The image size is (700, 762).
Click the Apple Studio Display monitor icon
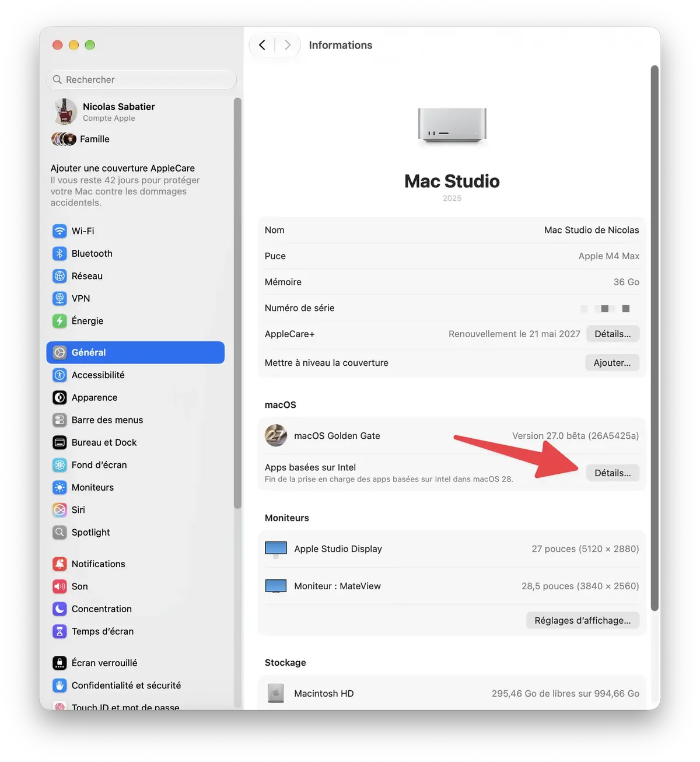276,550
